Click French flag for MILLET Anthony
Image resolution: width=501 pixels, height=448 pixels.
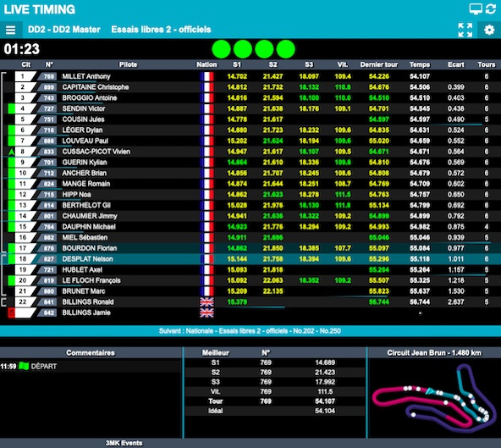[x=206, y=76]
